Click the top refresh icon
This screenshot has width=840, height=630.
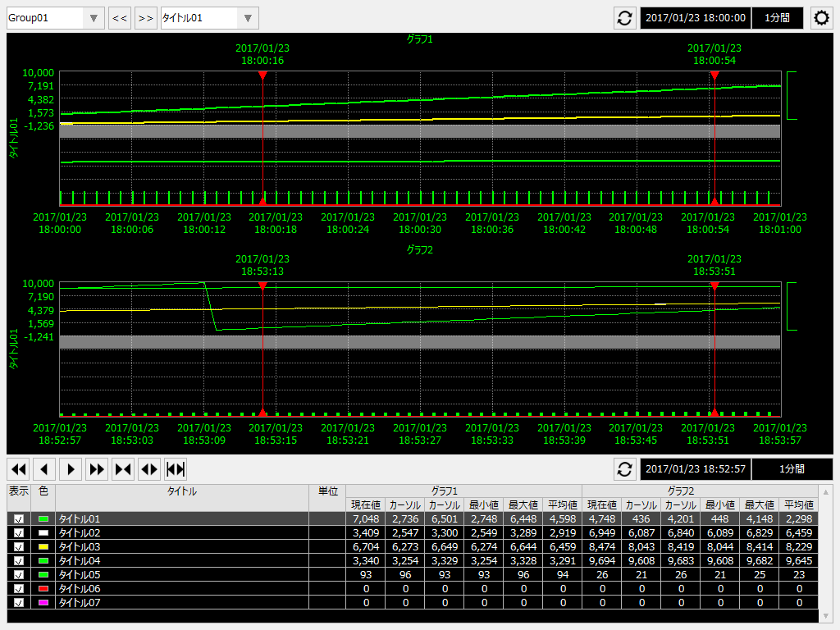coord(624,17)
